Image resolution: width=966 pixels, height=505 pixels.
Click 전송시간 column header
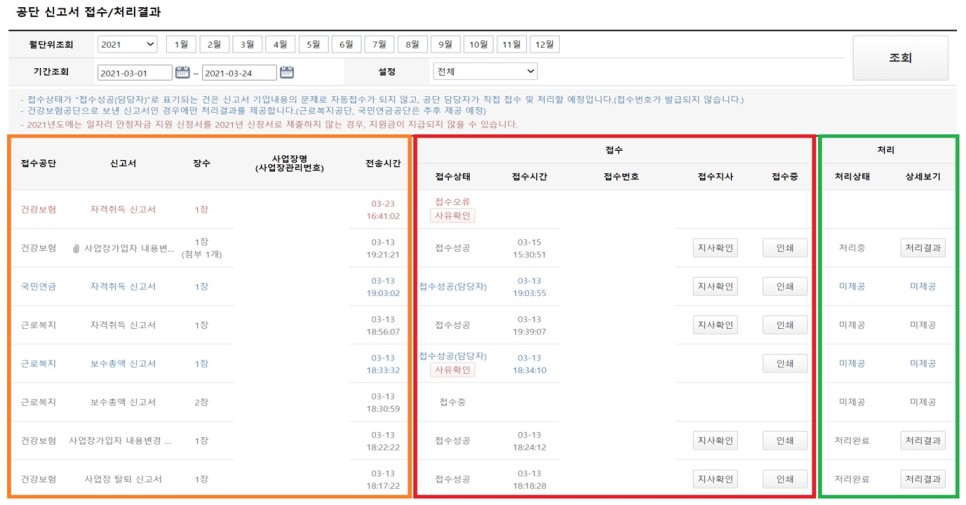(383, 163)
